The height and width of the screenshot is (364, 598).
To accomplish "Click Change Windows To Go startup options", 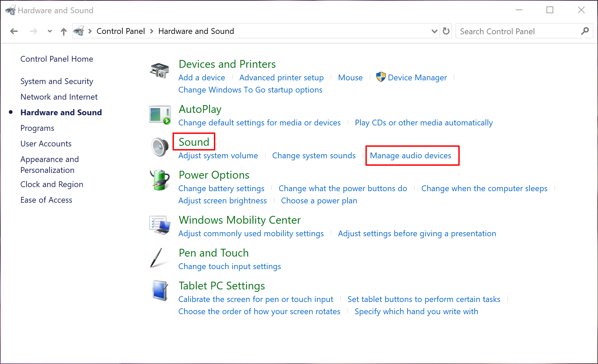I will click(x=250, y=90).
